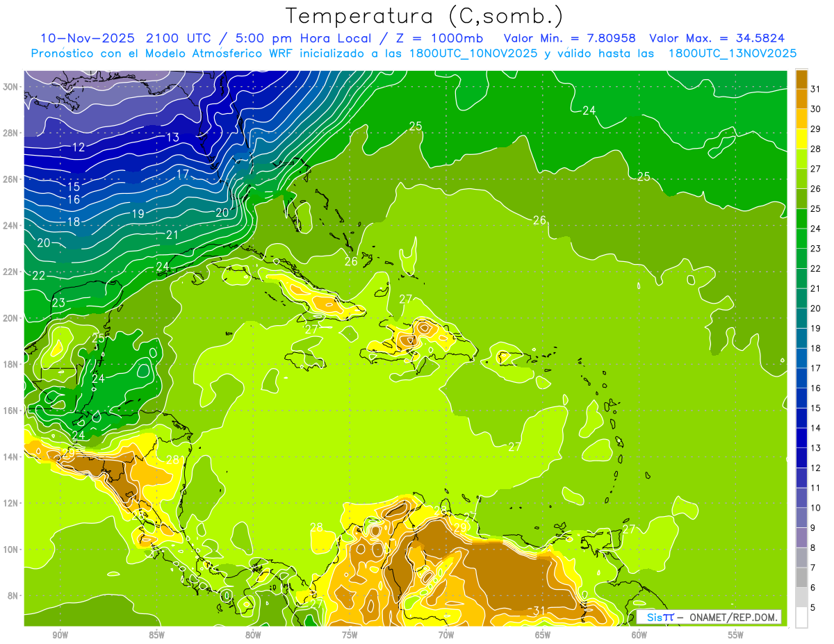834x644 pixels.
Task: Click the 17 contour label on the map
Action: click(x=183, y=174)
